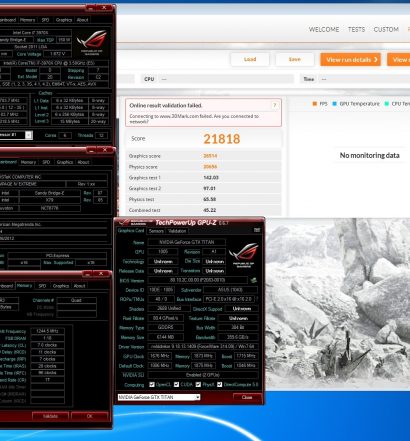Click the Graphics test 2 row

[203, 188]
